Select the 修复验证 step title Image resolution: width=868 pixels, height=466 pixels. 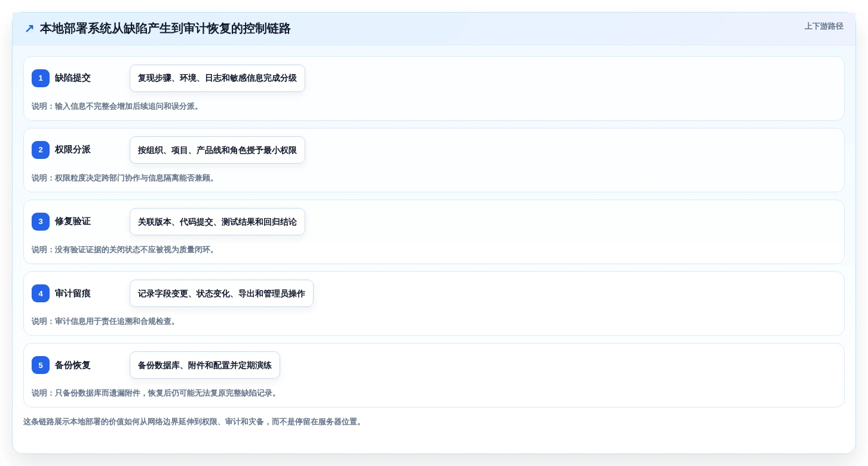[x=73, y=222]
